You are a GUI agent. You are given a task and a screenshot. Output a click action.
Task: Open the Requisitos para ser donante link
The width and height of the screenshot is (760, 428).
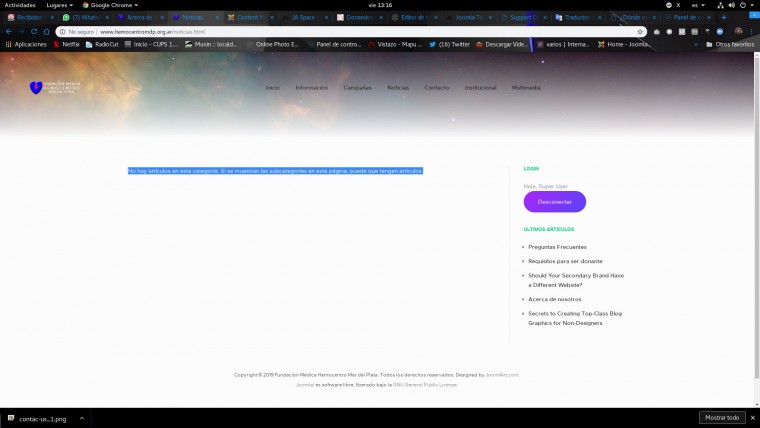coord(565,261)
